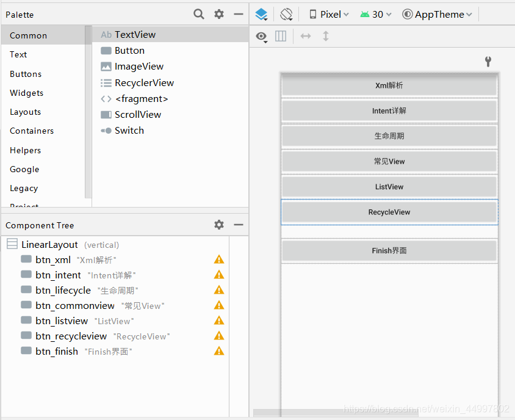Select btn_recycleview in Component Tree
This screenshot has height=420, width=515.
[115, 336]
